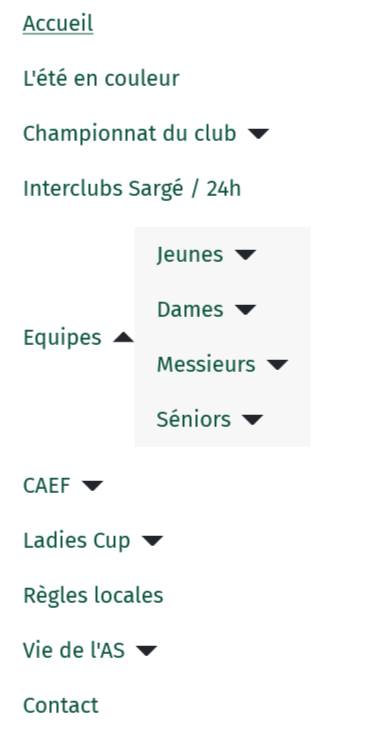Expand the Séniors dropdown arrow

(x=253, y=420)
